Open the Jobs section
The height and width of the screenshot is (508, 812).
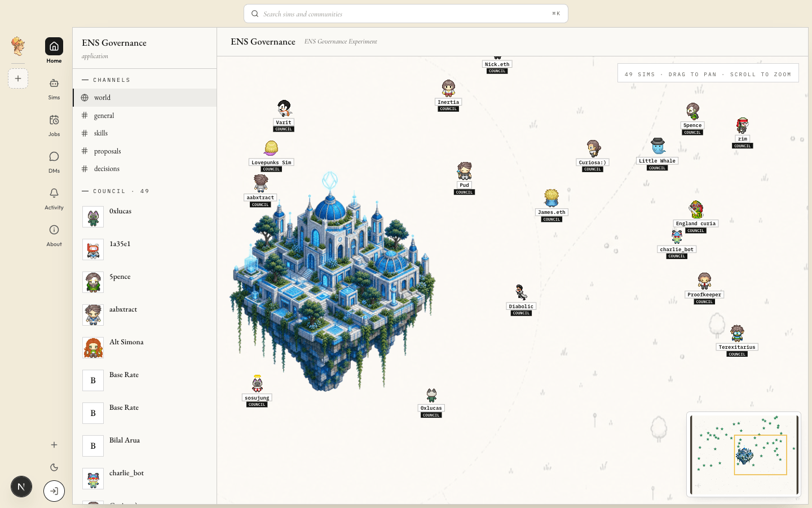54,125
